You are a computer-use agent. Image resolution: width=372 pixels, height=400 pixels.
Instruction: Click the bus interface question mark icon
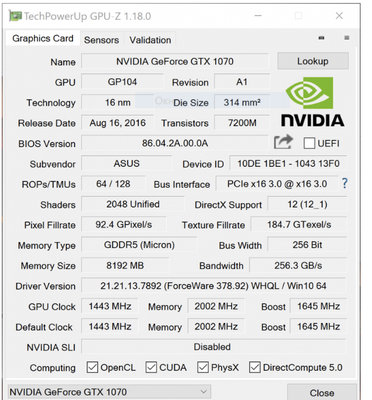pyautogui.click(x=345, y=183)
